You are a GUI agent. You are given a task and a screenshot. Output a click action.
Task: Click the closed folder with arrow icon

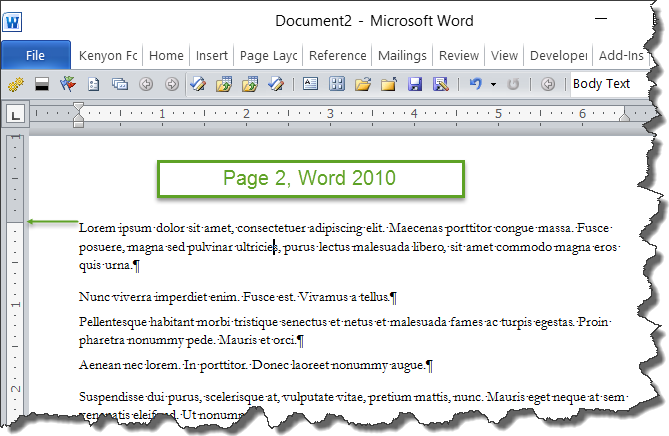pos(389,84)
